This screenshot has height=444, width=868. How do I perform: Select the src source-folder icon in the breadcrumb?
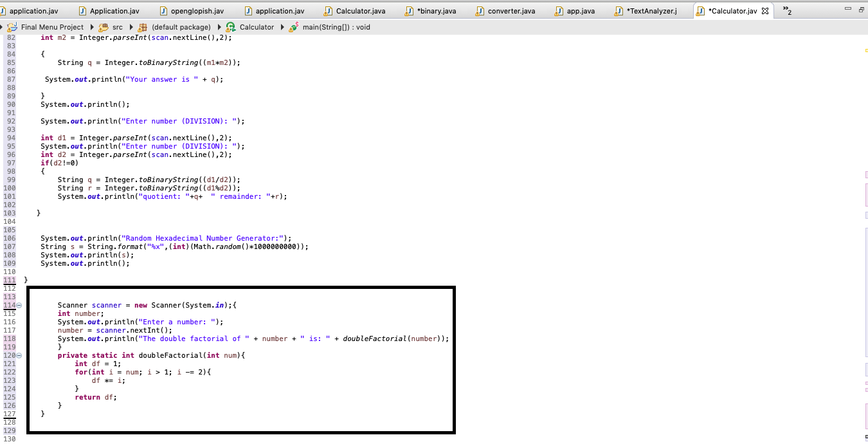point(102,27)
